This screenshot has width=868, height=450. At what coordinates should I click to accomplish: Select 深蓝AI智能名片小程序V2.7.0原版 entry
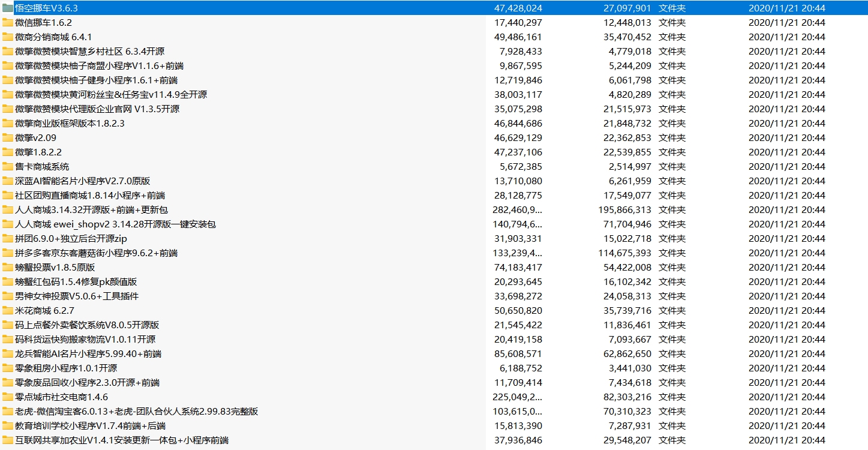82,181
